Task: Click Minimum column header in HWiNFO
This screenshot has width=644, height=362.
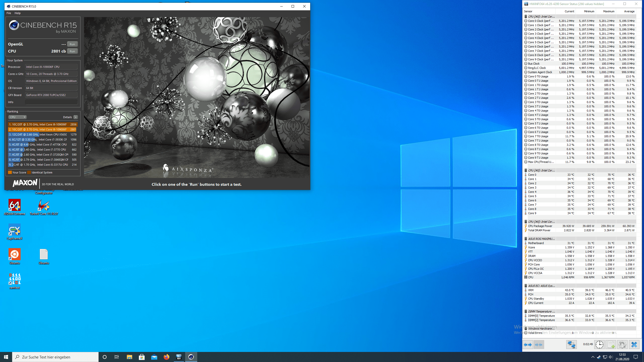Action: [x=586, y=11]
